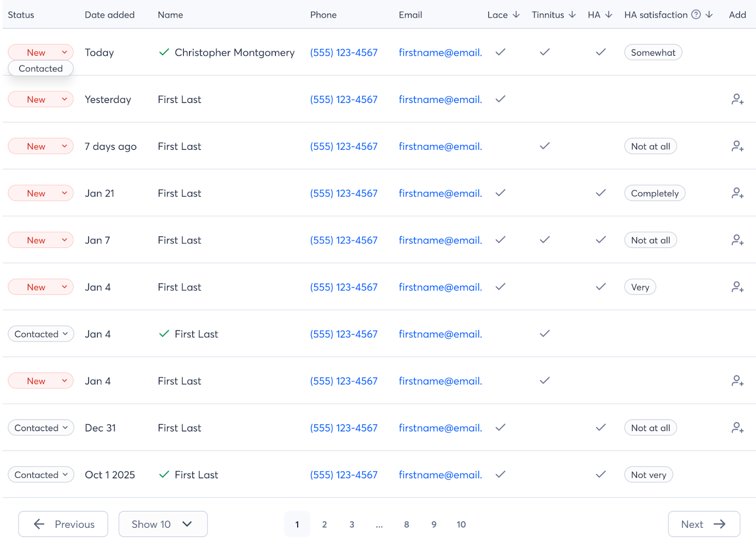
Task: Click HA checkmark in Jan 21 row
Action: (x=601, y=193)
